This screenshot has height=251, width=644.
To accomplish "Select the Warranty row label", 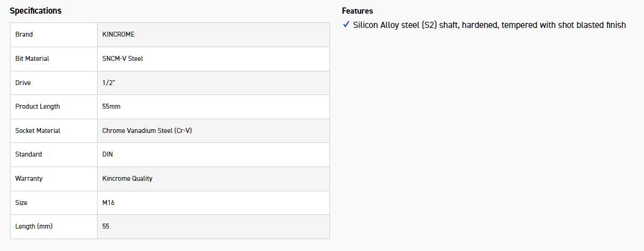I will pyautogui.click(x=29, y=178).
